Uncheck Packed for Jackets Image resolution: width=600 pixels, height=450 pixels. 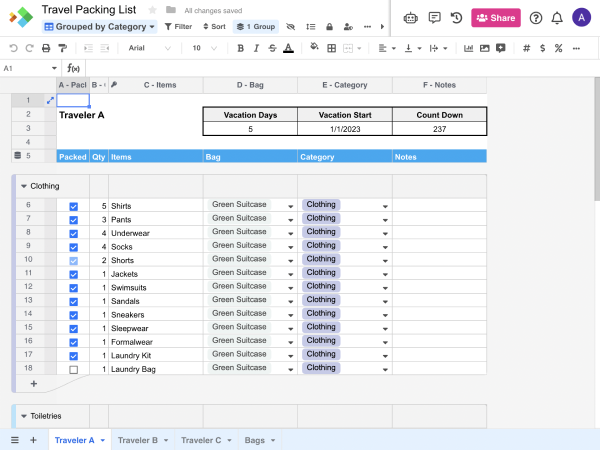click(x=73, y=274)
